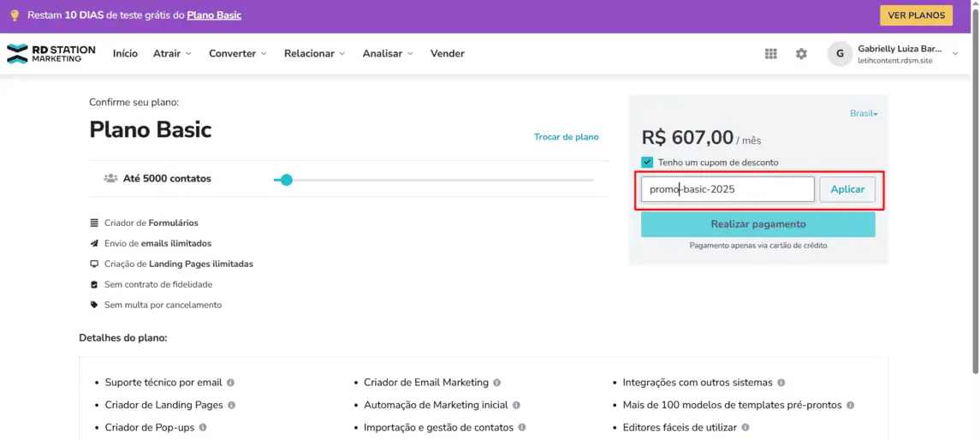Viewport: 980px width, 440px height.
Task: Click the RD Station Marketing logo
Action: pos(51,54)
